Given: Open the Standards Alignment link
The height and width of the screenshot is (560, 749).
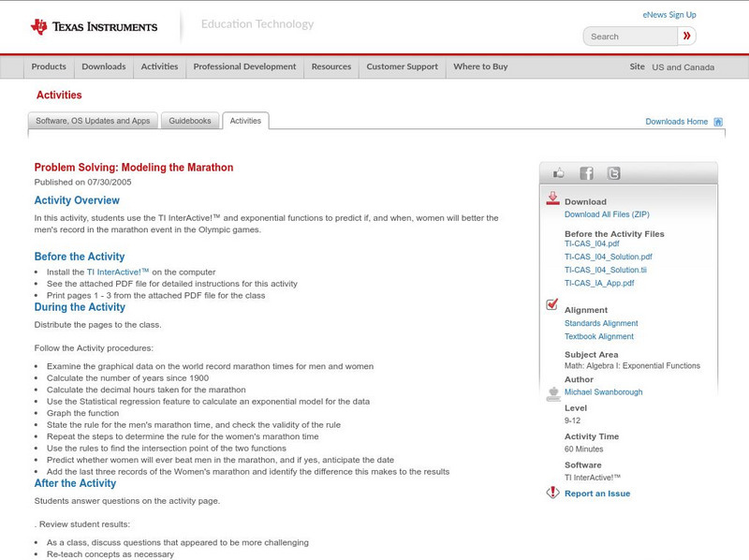Looking at the screenshot, I should pos(601,323).
